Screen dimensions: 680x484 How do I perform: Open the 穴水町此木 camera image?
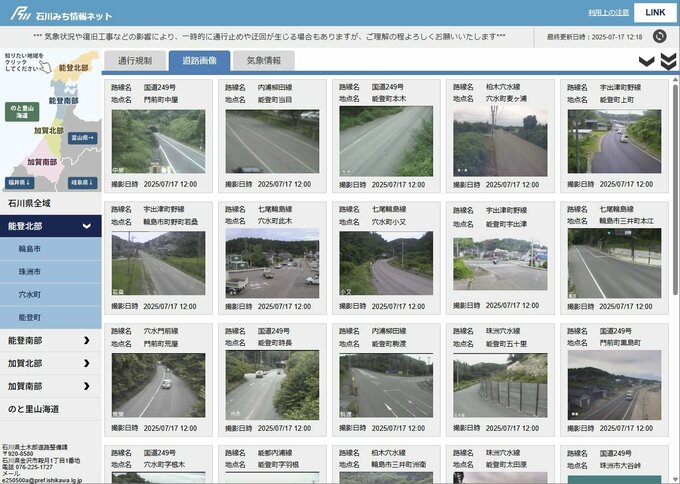[x=272, y=263]
